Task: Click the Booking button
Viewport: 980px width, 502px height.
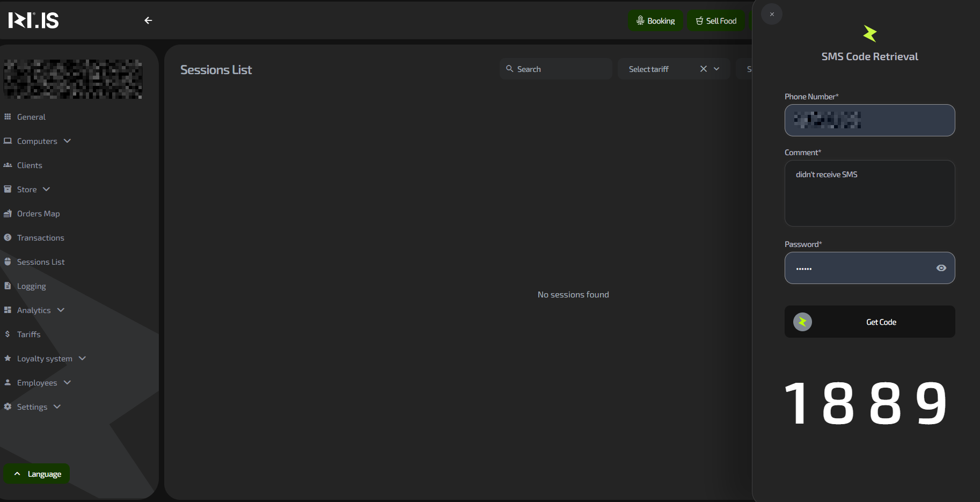Action: pos(655,21)
